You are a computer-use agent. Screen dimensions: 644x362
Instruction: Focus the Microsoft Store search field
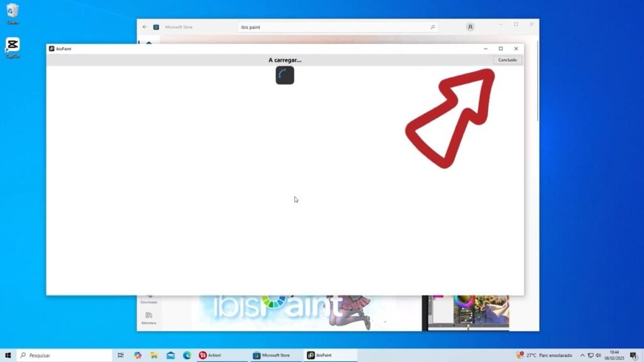(338, 27)
